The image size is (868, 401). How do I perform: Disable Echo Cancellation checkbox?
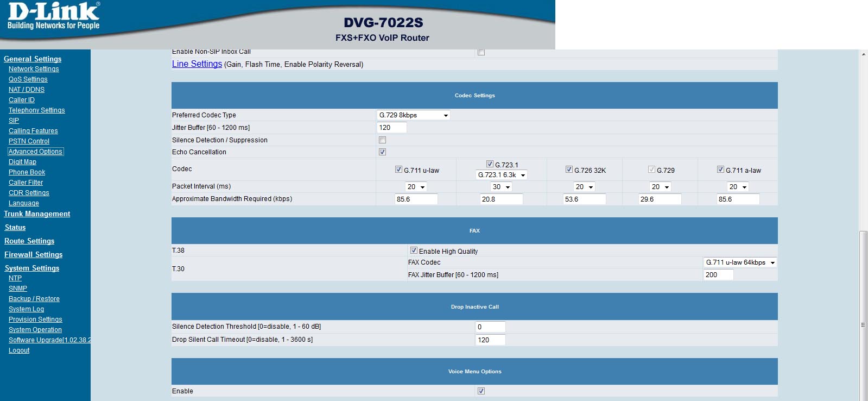click(x=382, y=152)
